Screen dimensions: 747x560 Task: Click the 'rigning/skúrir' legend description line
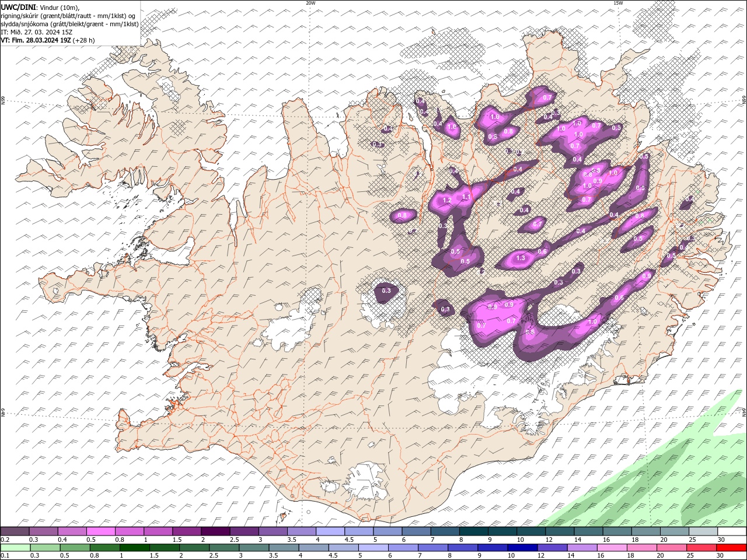click(68, 16)
